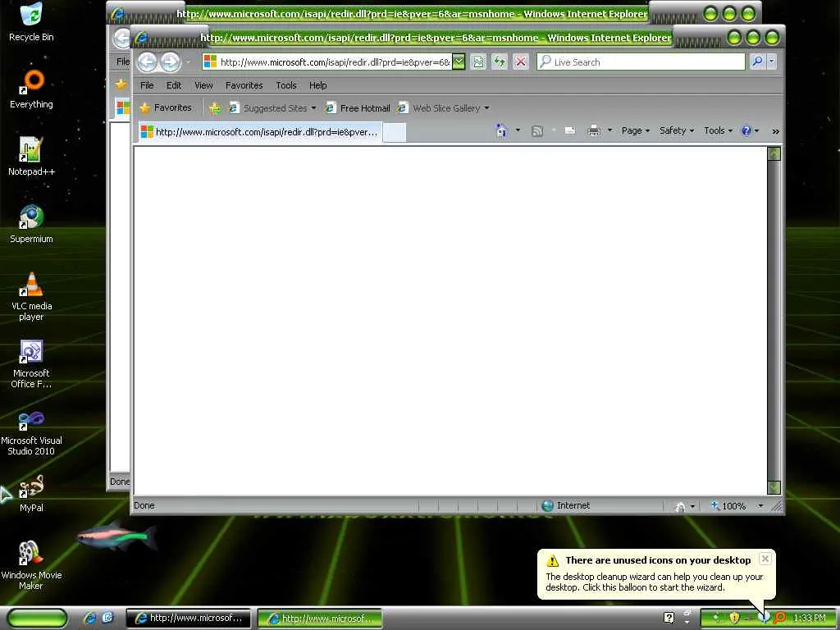Expand the Print dropdown arrow
This screenshot has width=840, height=630.
[x=609, y=130]
